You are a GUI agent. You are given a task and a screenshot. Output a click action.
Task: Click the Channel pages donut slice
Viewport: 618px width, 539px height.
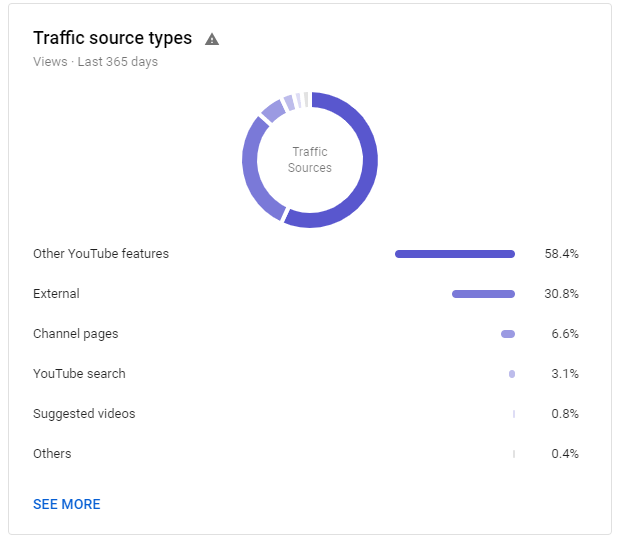273,111
